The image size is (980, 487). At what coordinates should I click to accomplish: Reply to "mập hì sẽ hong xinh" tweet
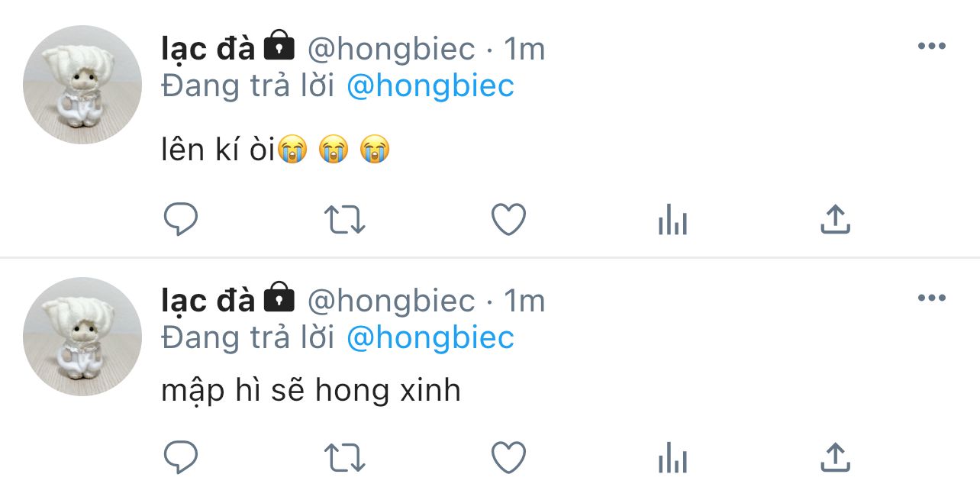[181, 458]
